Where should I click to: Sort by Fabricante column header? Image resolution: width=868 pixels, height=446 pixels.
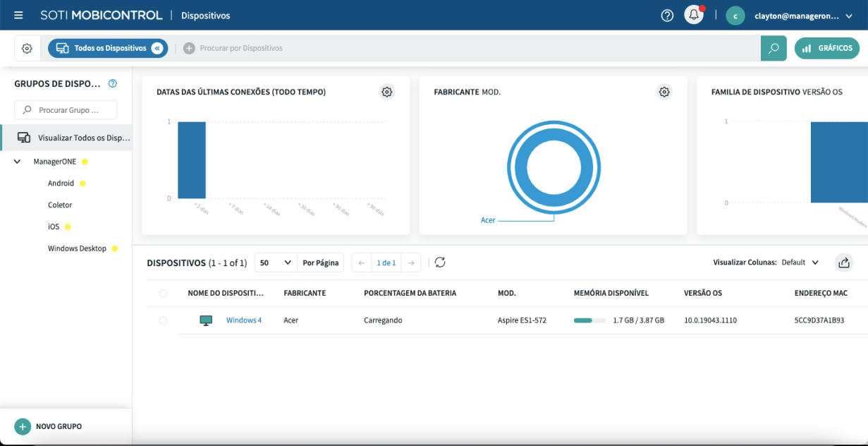click(305, 293)
